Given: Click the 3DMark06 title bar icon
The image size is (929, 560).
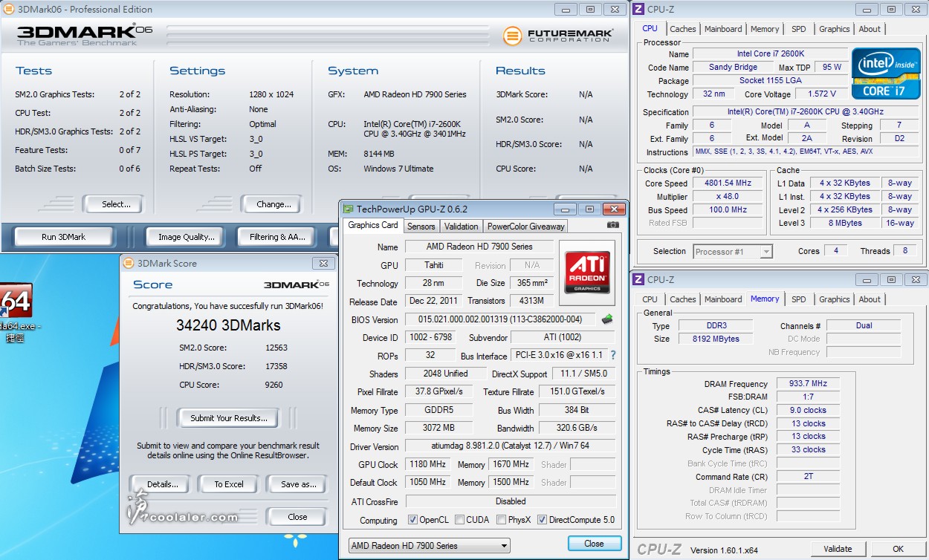Looking at the screenshot, I should tap(7, 9).
